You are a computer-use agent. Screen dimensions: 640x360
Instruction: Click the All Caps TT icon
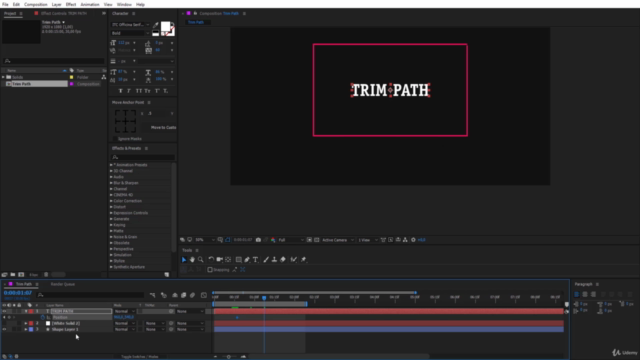(139, 91)
